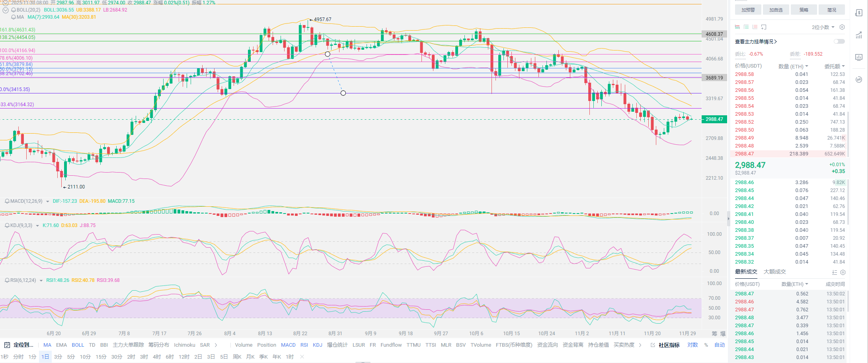Click the settings icon next to 大额成交
The height and width of the screenshot is (363, 868).
click(843, 272)
